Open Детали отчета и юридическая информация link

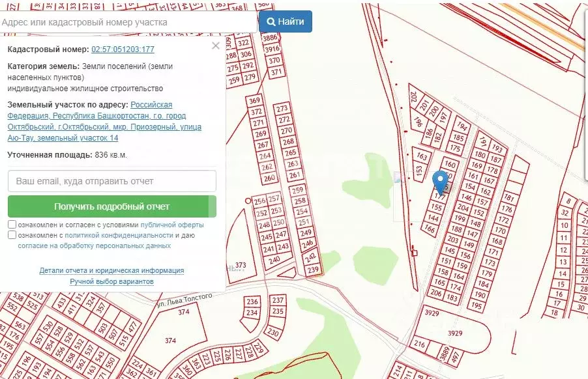[x=111, y=270]
